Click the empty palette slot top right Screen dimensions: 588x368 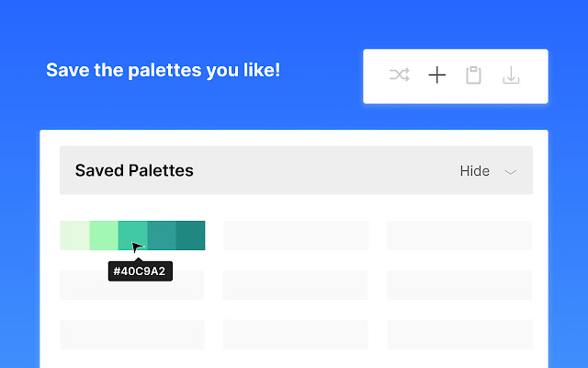[x=459, y=236]
